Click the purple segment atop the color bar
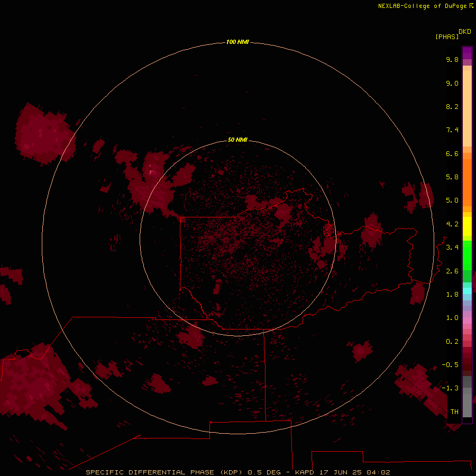 coord(467,53)
